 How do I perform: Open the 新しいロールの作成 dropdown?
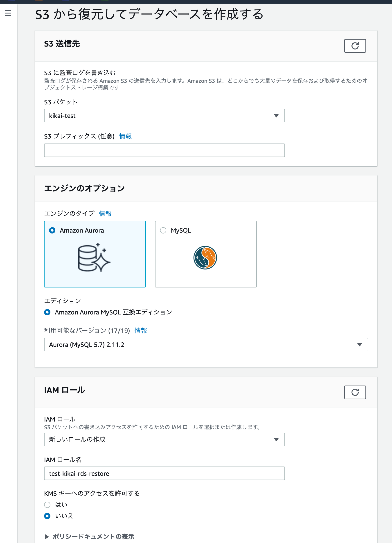pyautogui.click(x=164, y=439)
